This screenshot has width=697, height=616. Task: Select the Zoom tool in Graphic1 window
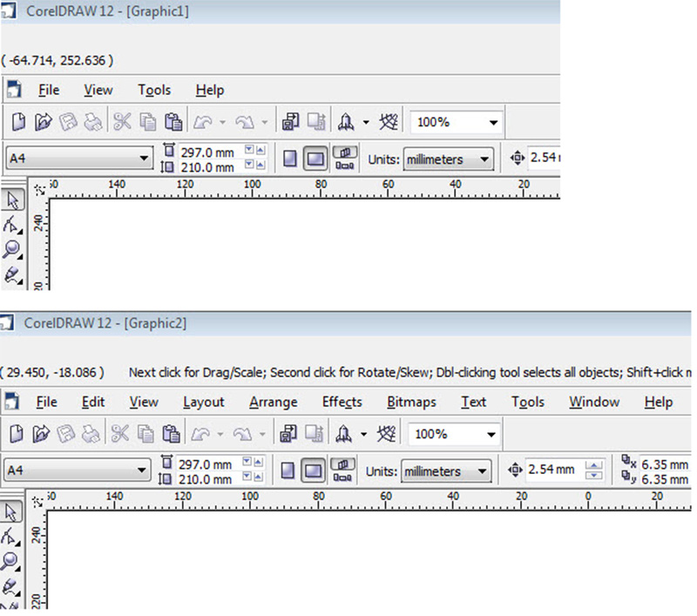tap(12, 249)
